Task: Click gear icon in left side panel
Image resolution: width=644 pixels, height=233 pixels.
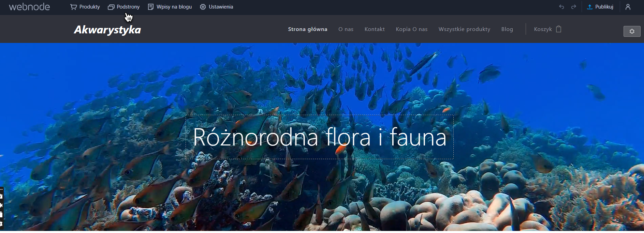Action: 1,224
